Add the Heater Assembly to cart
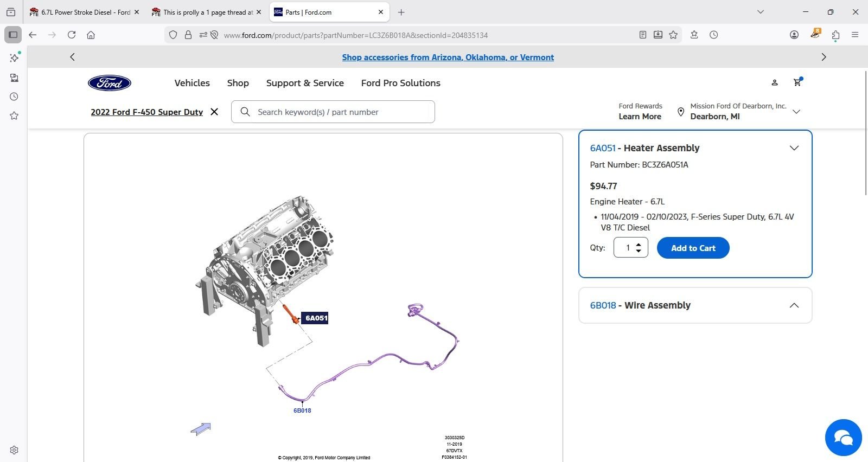868x462 pixels. 693,248
